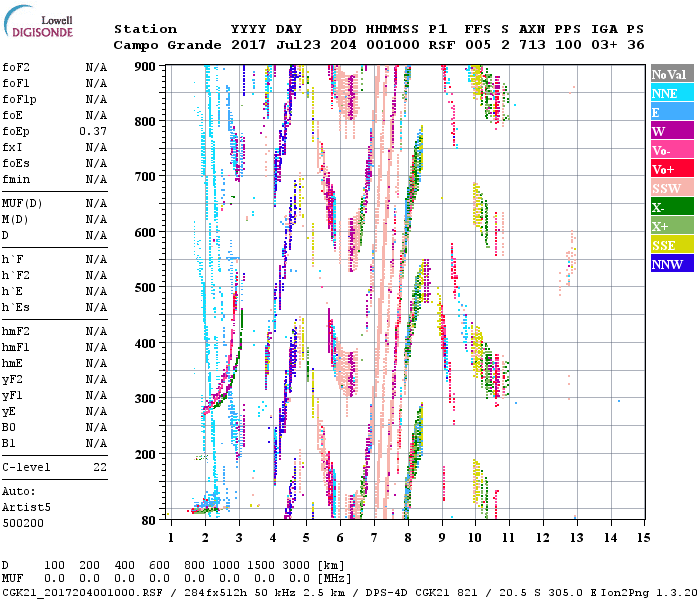Viewport: 700px width, 600px height.
Task: Select the SSW light pink legend swatch
Action: click(671, 188)
